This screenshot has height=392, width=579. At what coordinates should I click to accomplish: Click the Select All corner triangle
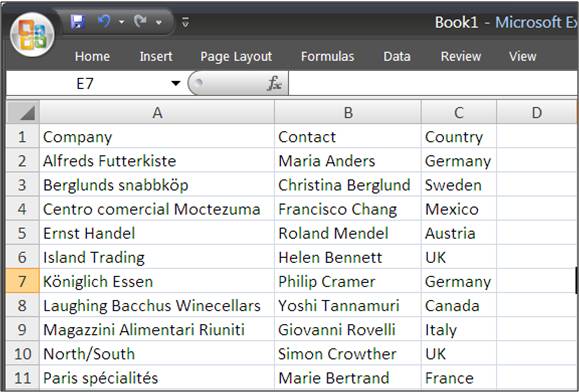(x=23, y=112)
